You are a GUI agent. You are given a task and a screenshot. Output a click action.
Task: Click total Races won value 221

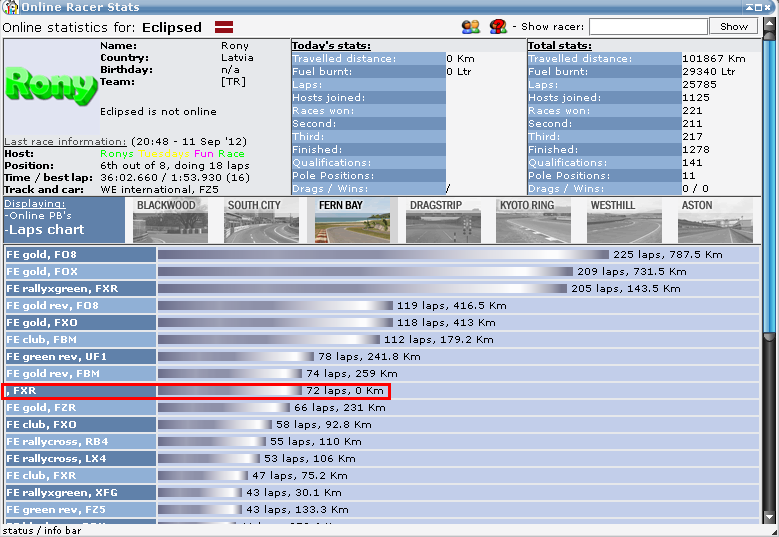coord(692,111)
